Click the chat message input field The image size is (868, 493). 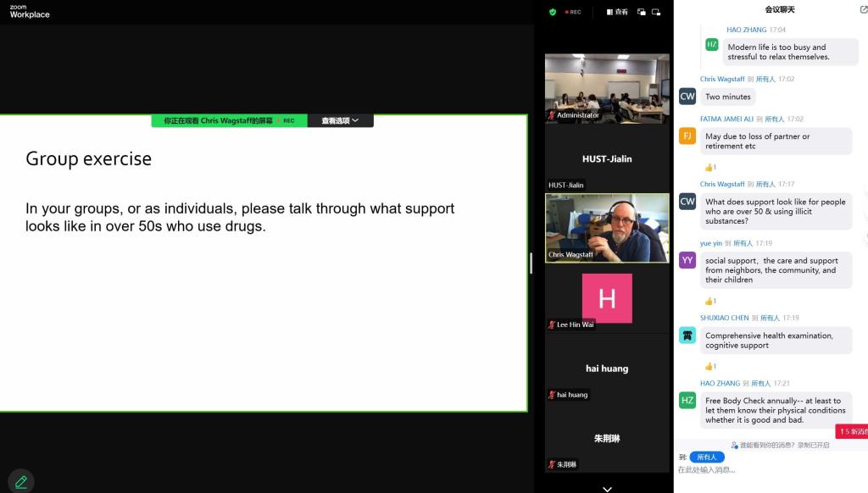pyautogui.click(x=763, y=470)
